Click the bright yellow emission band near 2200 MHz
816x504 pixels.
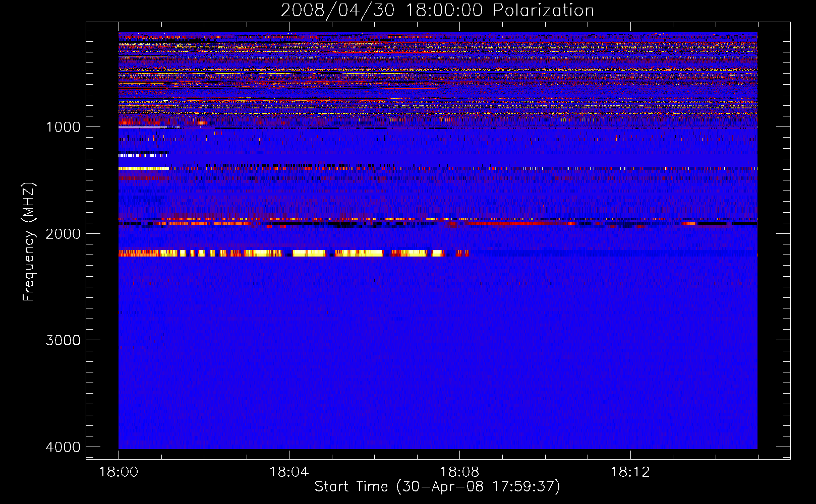pyautogui.click(x=294, y=253)
